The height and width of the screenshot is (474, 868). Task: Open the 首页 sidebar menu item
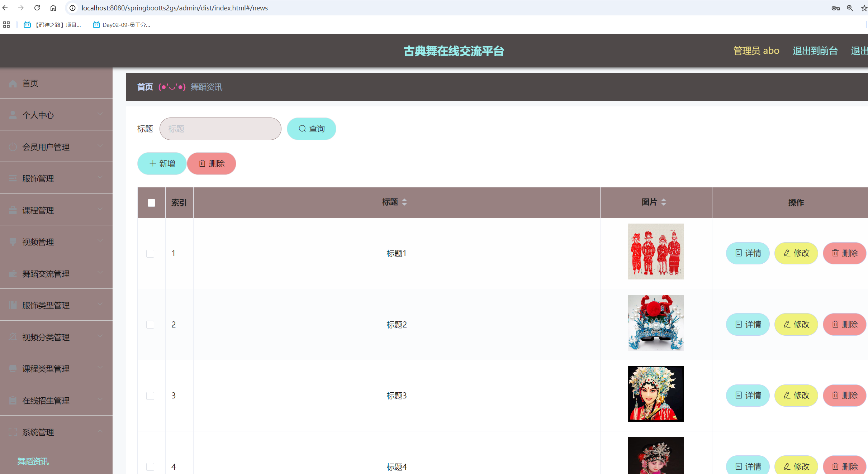click(56, 83)
